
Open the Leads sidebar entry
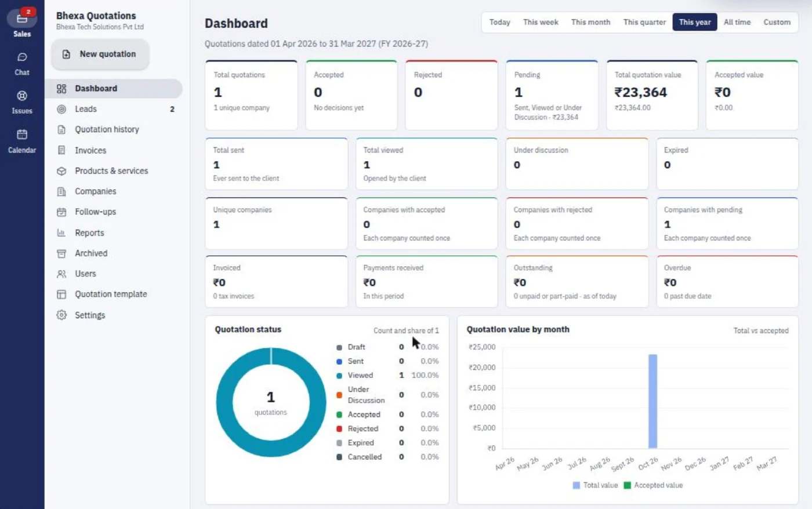point(114,109)
